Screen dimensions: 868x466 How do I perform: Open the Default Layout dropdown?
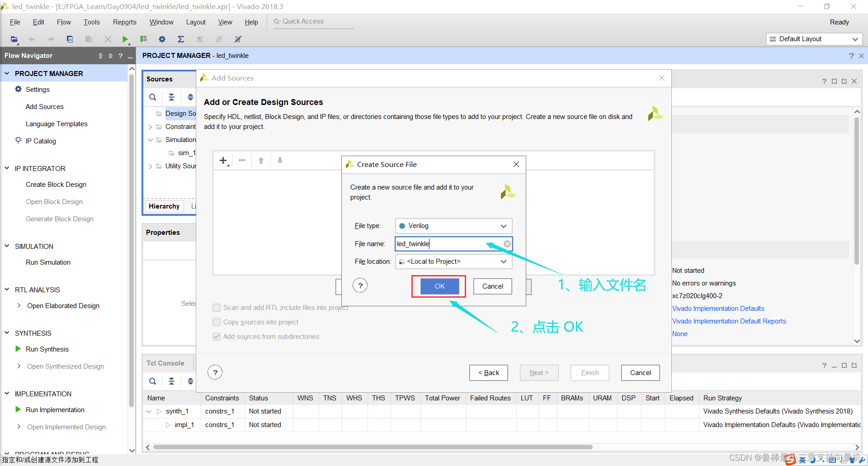pyautogui.click(x=814, y=39)
